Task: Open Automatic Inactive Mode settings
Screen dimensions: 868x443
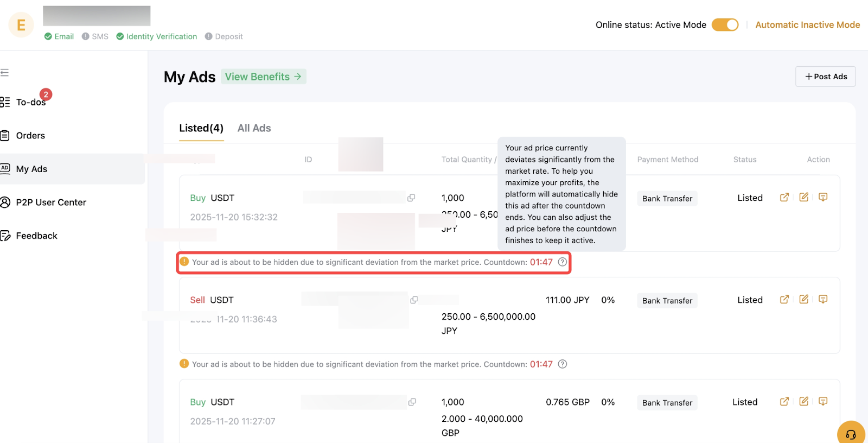Action: [x=807, y=25]
